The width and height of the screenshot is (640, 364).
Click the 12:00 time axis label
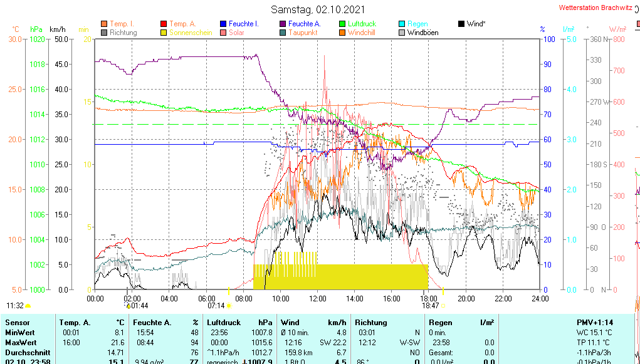(317, 298)
